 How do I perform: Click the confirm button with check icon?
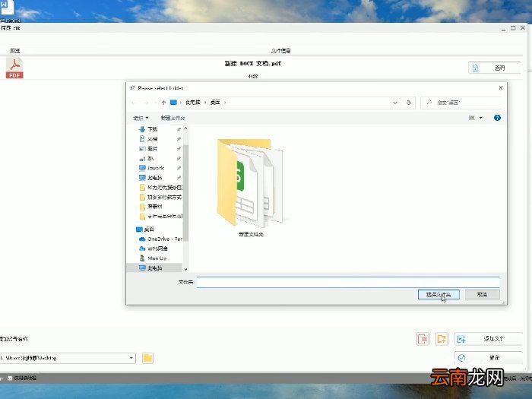click(x=488, y=358)
